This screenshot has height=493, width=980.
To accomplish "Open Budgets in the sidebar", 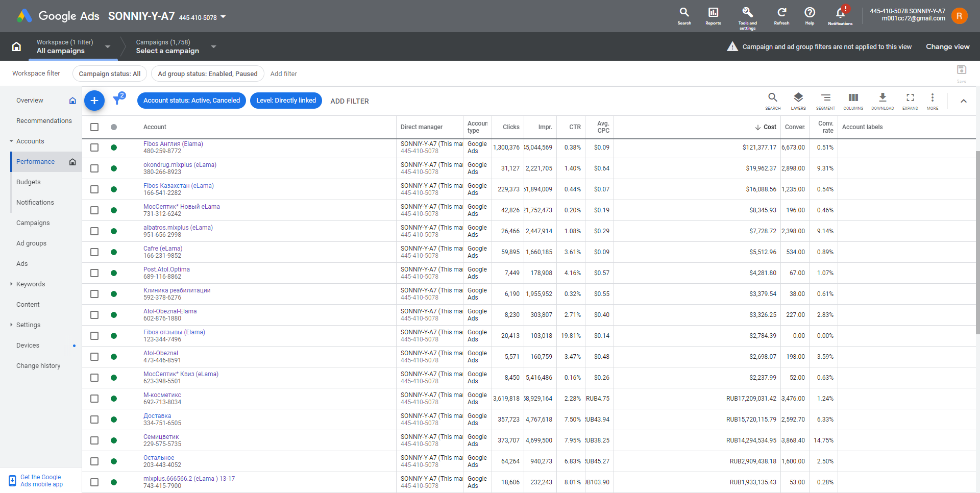I will (29, 182).
